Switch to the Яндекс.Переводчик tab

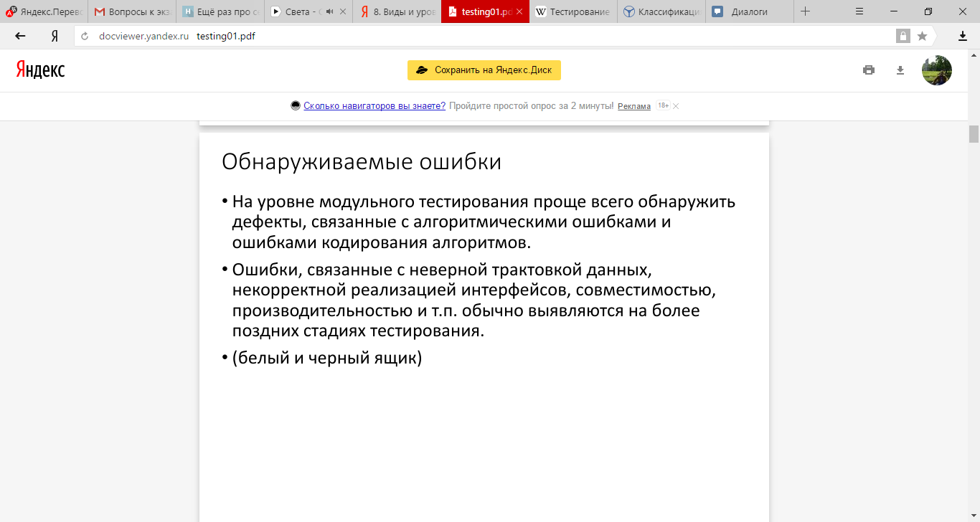44,11
